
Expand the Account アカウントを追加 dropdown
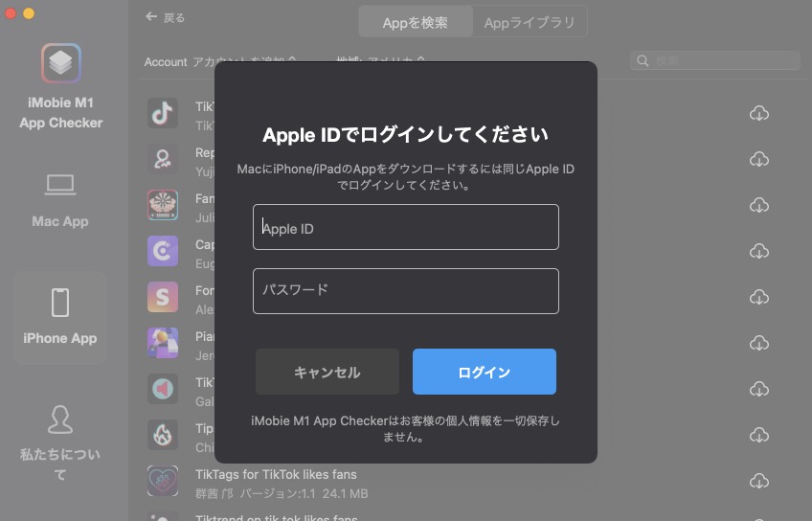point(220,61)
